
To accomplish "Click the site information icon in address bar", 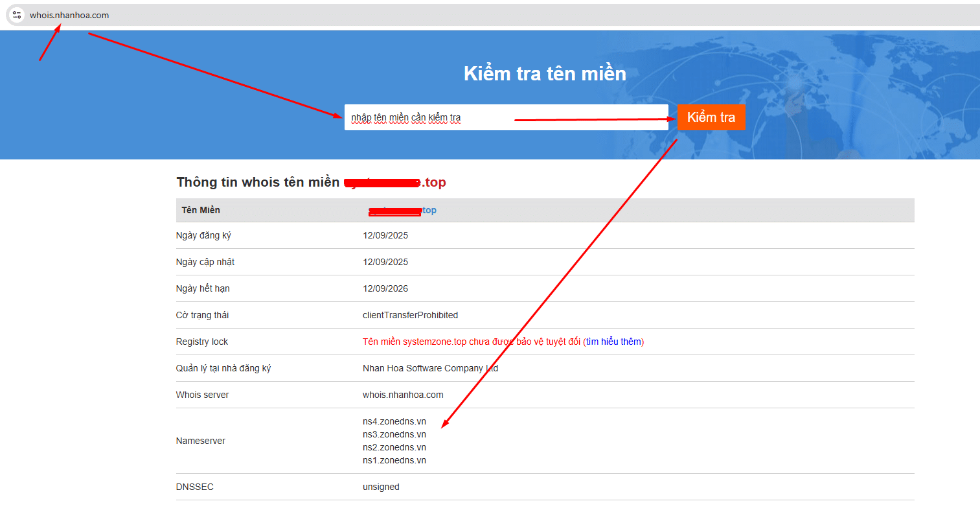I will click(17, 15).
